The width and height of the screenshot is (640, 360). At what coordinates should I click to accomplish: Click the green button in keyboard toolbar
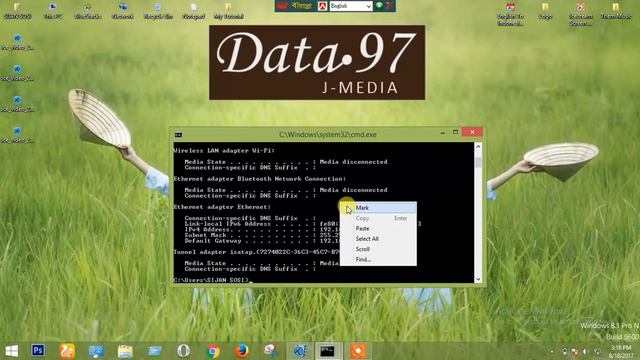379,5
